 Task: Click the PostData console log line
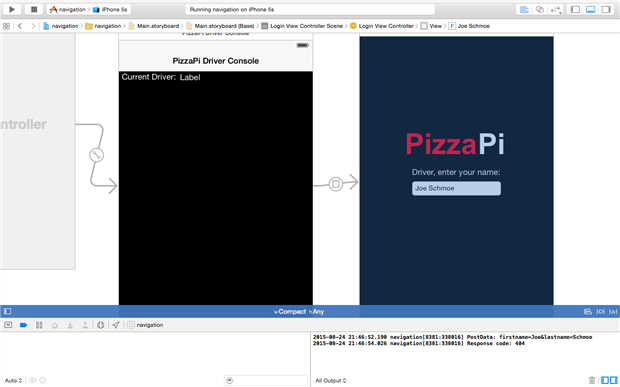(452, 337)
